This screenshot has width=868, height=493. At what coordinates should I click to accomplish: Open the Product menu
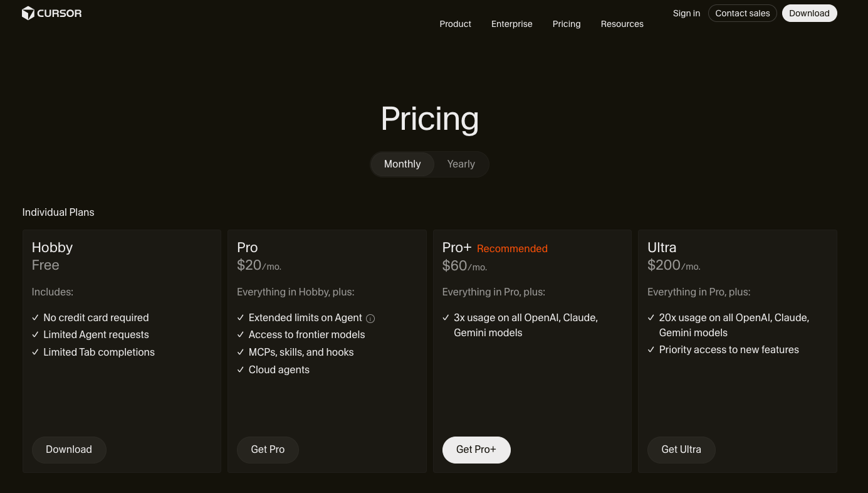[455, 24]
